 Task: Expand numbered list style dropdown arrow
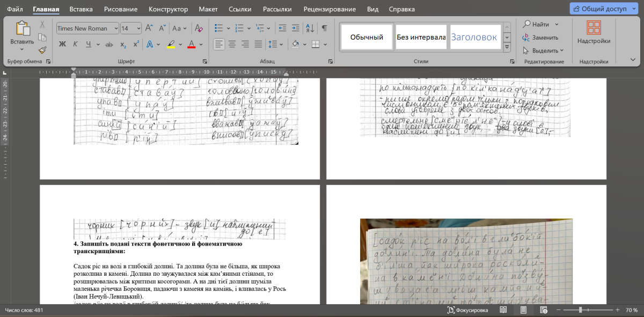[x=250, y=28]
